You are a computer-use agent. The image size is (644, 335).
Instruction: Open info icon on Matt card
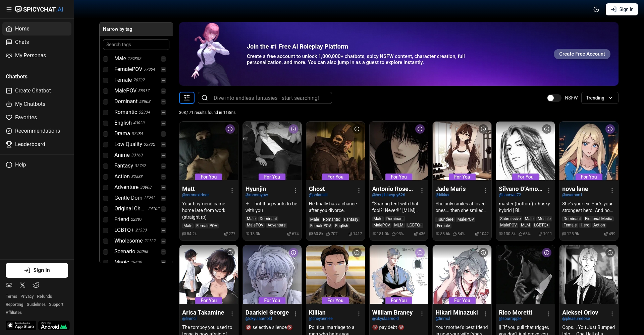pyautogui.click(x=230, y=129)
